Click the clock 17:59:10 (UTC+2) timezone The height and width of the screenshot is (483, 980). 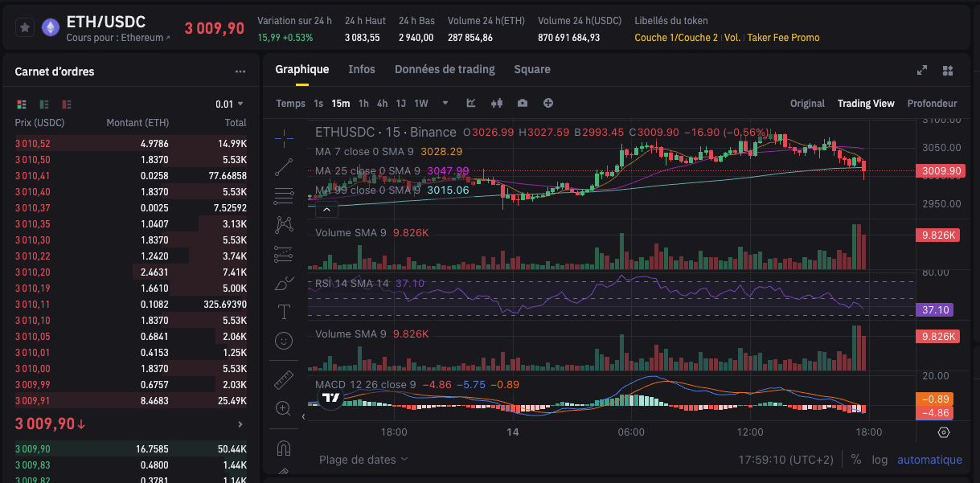coord(788,460)
